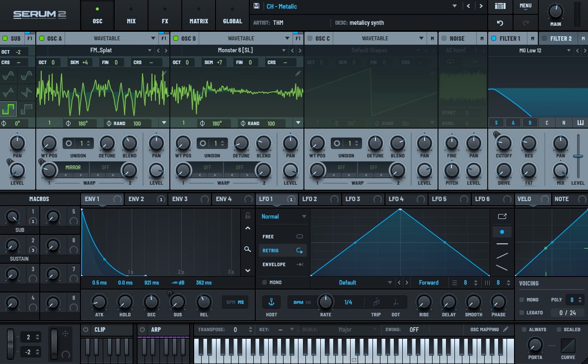The image size is (588, 364).
Task: Open the MATRIX tab
Action: click(199, 15)
